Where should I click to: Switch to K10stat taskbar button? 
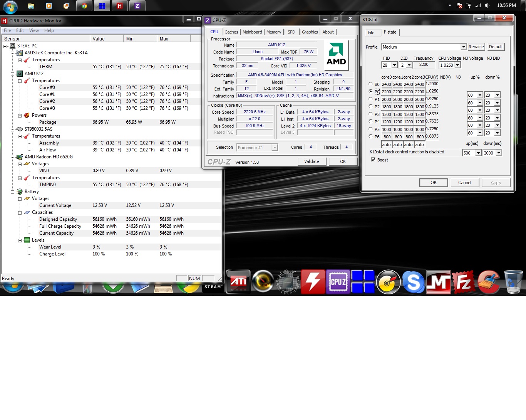click(x=102, y=6)
